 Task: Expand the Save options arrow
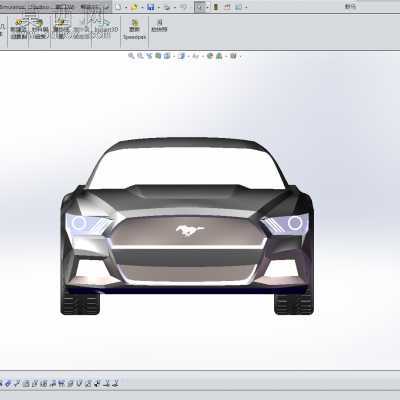point(158,7)
